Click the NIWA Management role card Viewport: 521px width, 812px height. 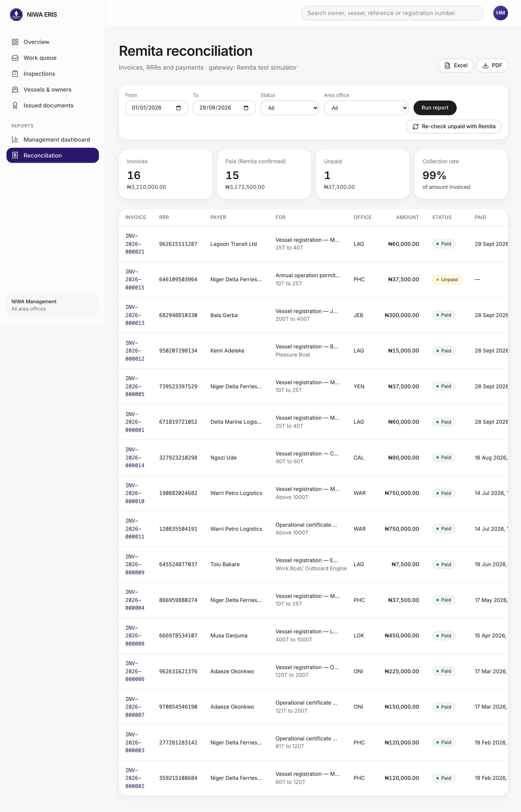[x=53, y=305]
